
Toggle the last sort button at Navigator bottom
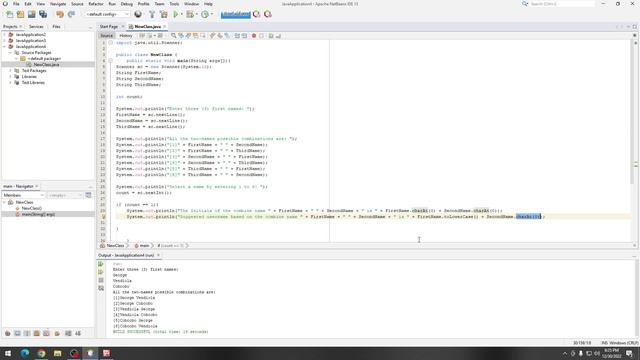point(78,333)
